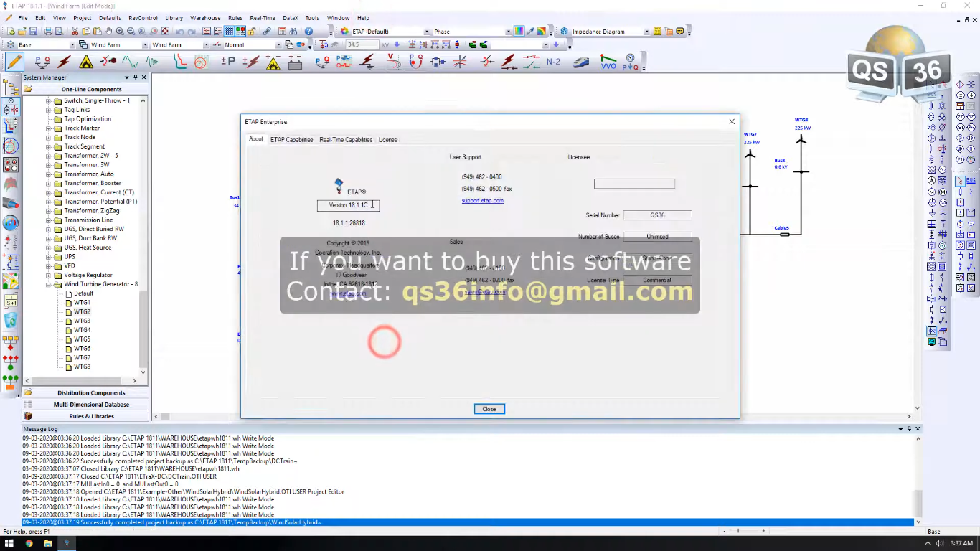Open the Harmonic Analysis waveform icon

129,62
